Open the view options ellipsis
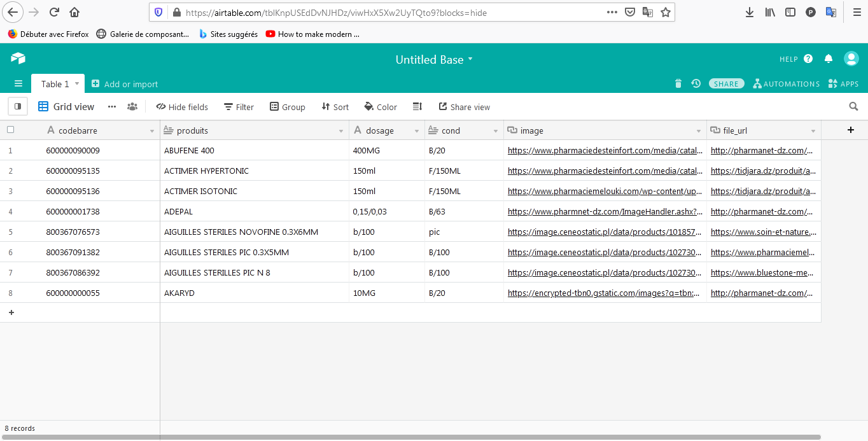This screenshot has width=868, height=441. click(x=112, y=107)
